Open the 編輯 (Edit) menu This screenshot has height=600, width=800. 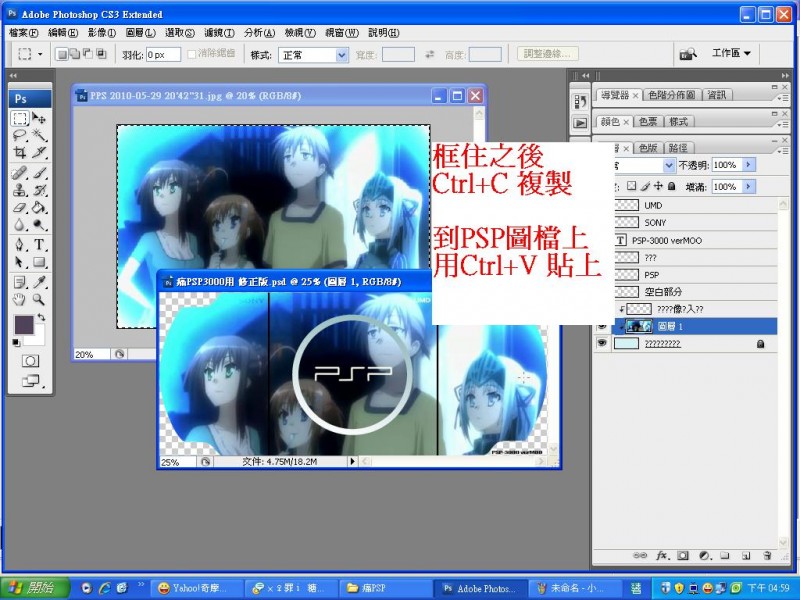[x=63, y=33]
